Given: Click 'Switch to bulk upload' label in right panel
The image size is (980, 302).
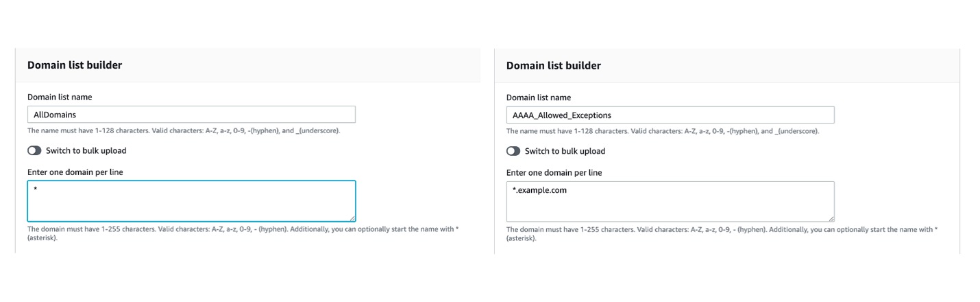Looking at the screenshot, I should pos(565,151).
